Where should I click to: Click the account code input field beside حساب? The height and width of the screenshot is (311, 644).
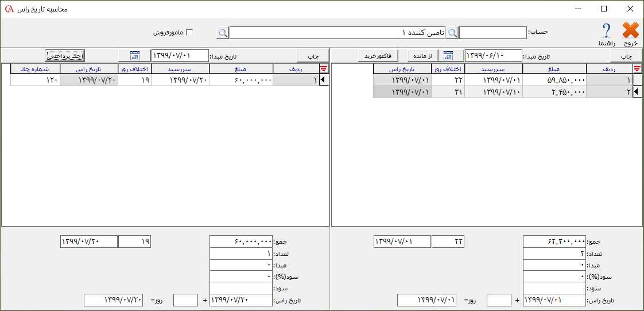tap(493, 33)
